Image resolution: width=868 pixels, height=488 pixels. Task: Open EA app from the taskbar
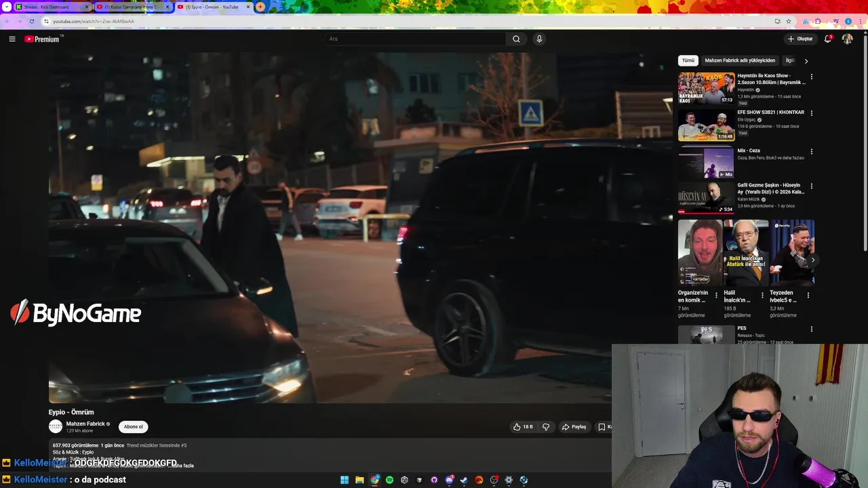(479, 480)
